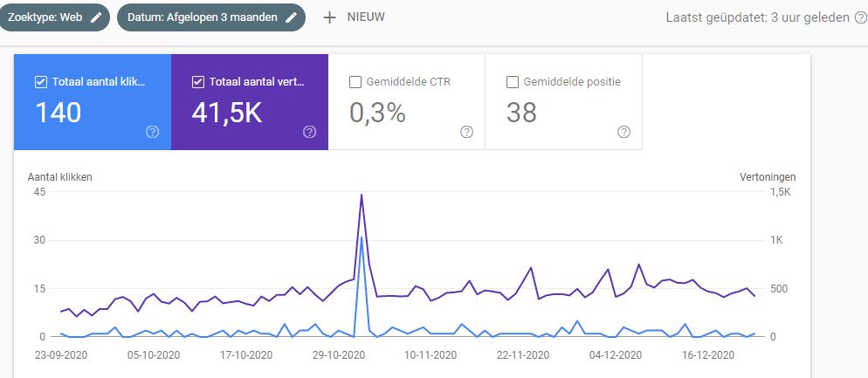The width and height of the screenshot is (868, 378).
Task: Select the 0,3% CTR value
Action: [377, 113]
